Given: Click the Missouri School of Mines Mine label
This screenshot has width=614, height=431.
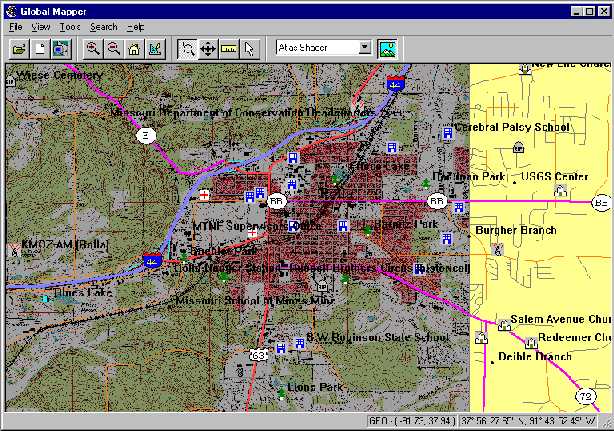Looking at the screenshot, I should coord(255,301).
